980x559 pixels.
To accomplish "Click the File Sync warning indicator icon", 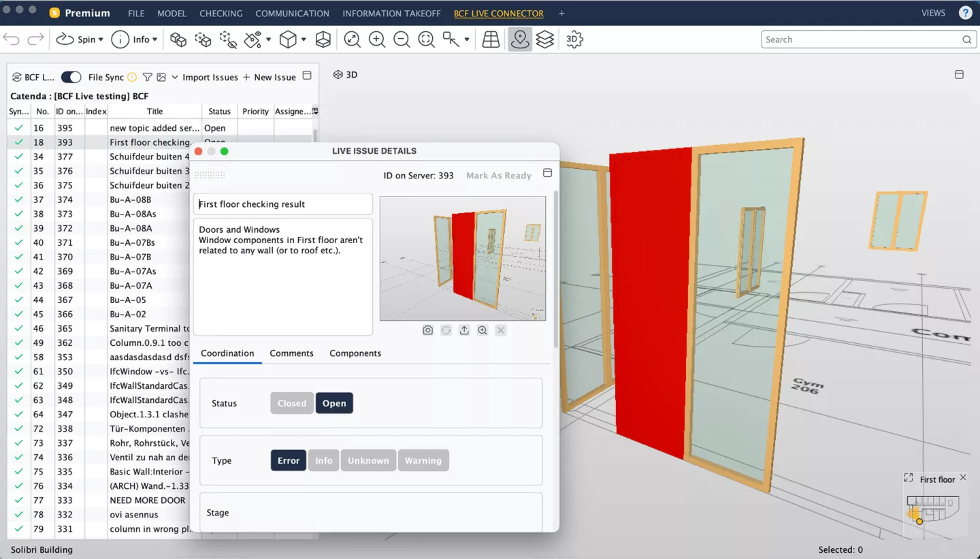I will point(132,77).
